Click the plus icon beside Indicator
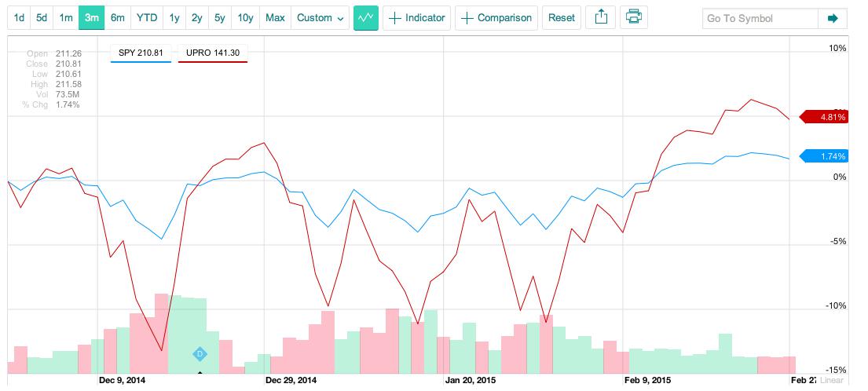The image size is (868, 391). click(x=394, y=18)
